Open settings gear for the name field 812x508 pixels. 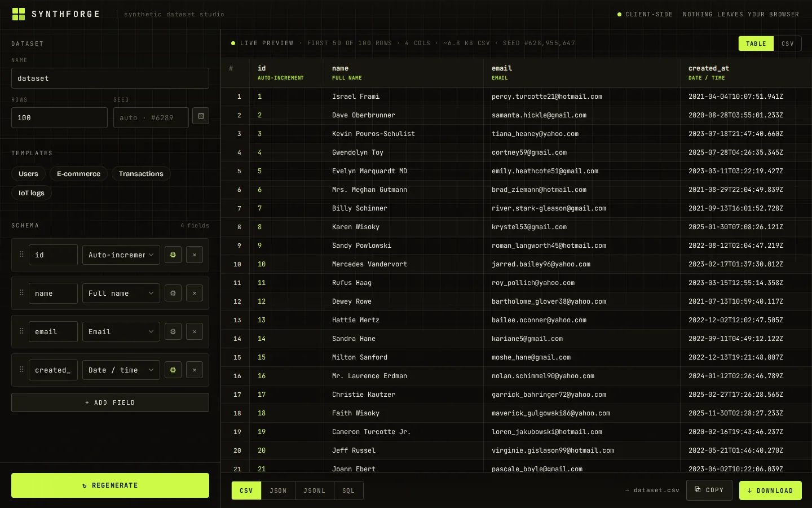coord(173,294)
